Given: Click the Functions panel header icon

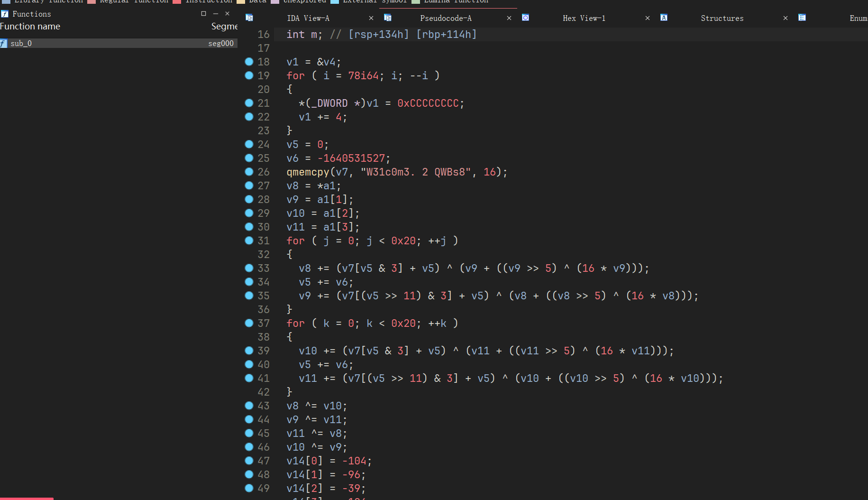Looking at the screenshot, I should [5, 14].
